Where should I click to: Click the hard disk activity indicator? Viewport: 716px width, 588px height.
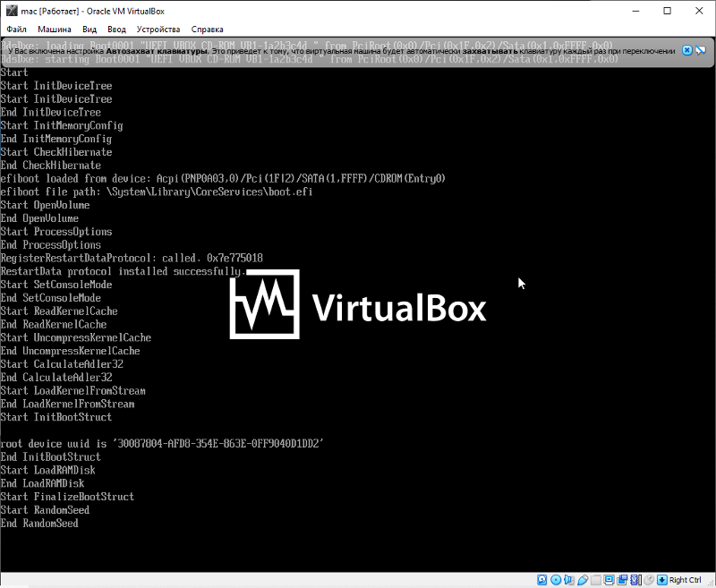pyautogui.click(x=542, y=580)
